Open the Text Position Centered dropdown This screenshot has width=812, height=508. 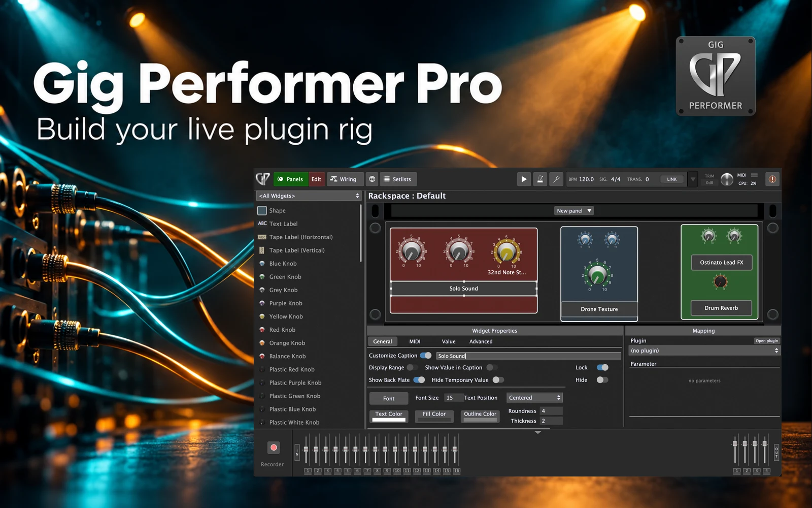click(534, 398)
